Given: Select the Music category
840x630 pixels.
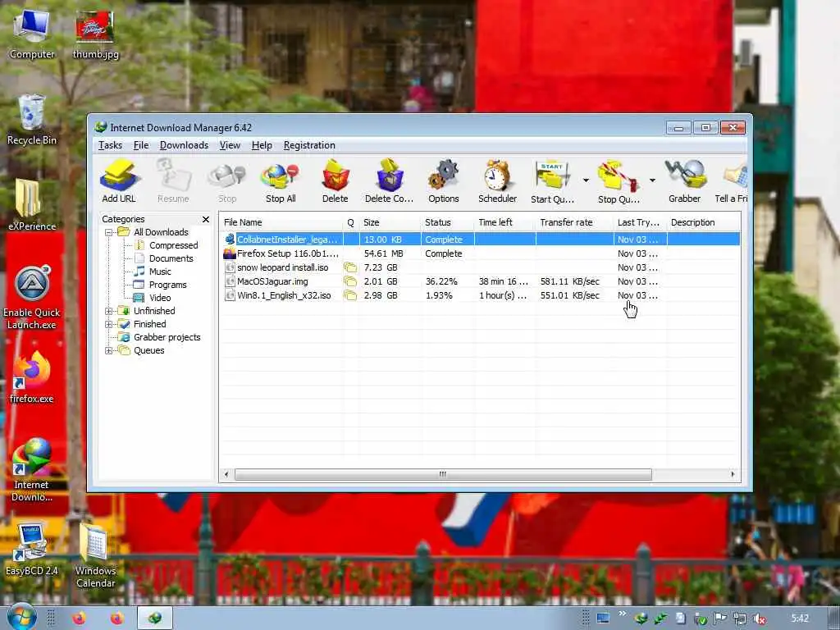Looking at the screenshot, I should click(x=160, y=272).
